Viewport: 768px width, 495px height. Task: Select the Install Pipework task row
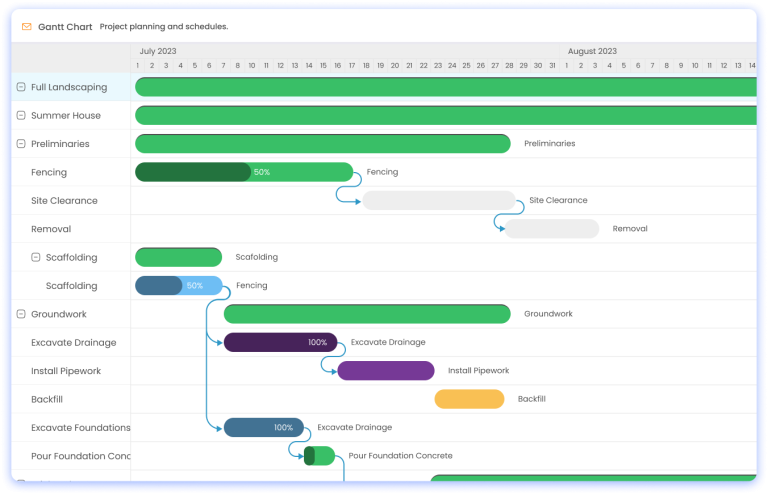point(71,371)
